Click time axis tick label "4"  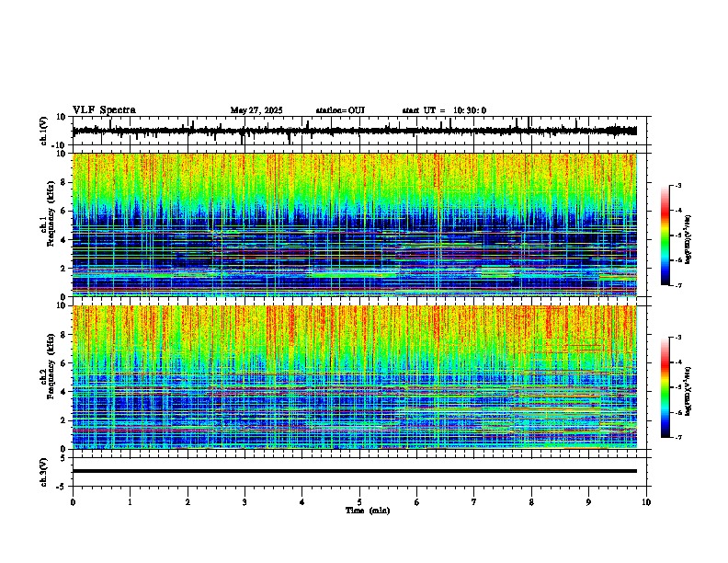(x=302, y=502)
